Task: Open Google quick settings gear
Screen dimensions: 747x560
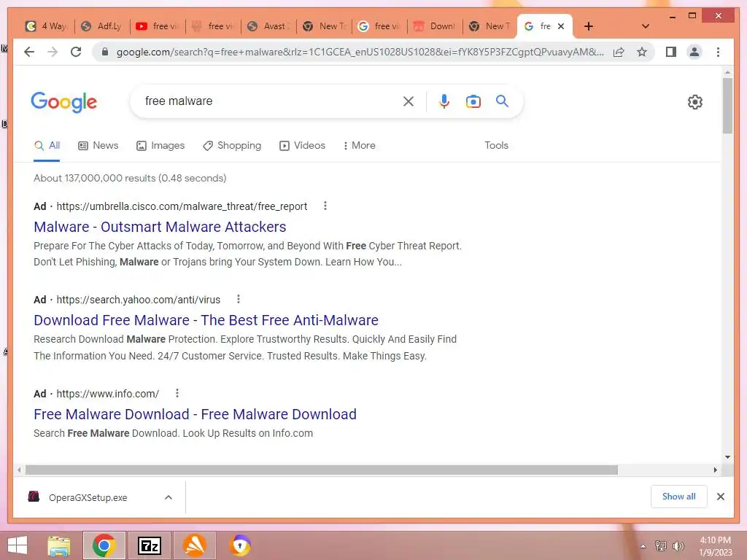Action: click(x=695, y=102)
